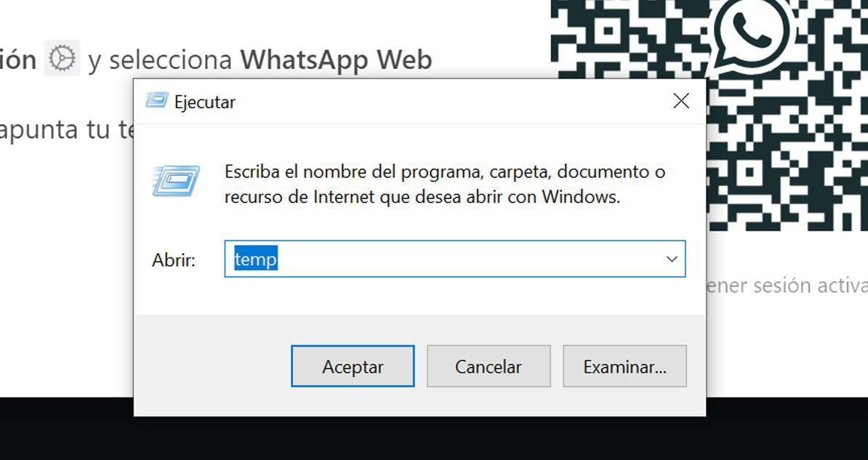Click the WhatsApp Web bold text
This screenshot has height=460, width=868.
pyautogui.click(x=336, y=60)
